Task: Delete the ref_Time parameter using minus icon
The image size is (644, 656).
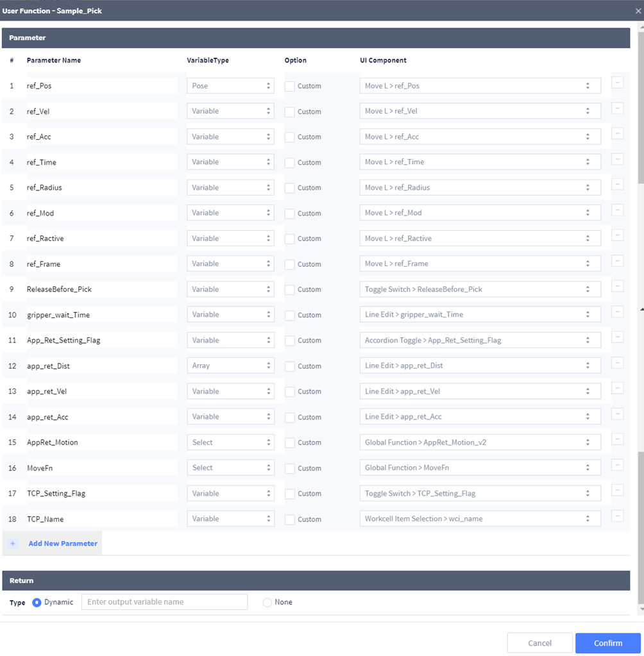Action: pyautogui.click(x=617, y=159)
